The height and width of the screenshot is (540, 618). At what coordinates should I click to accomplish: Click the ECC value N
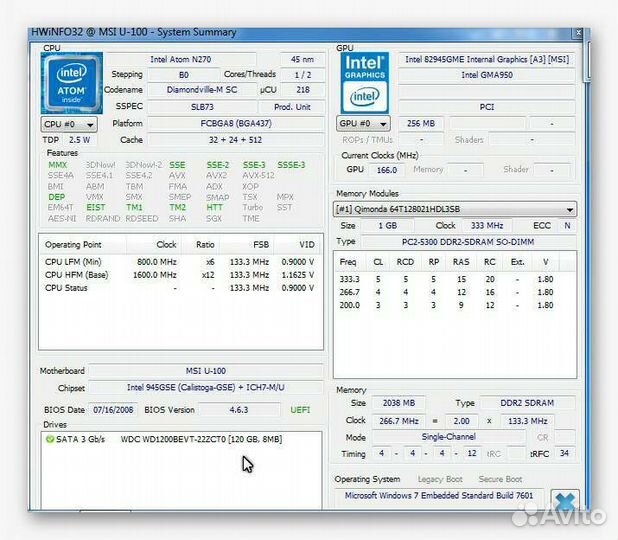567,226
